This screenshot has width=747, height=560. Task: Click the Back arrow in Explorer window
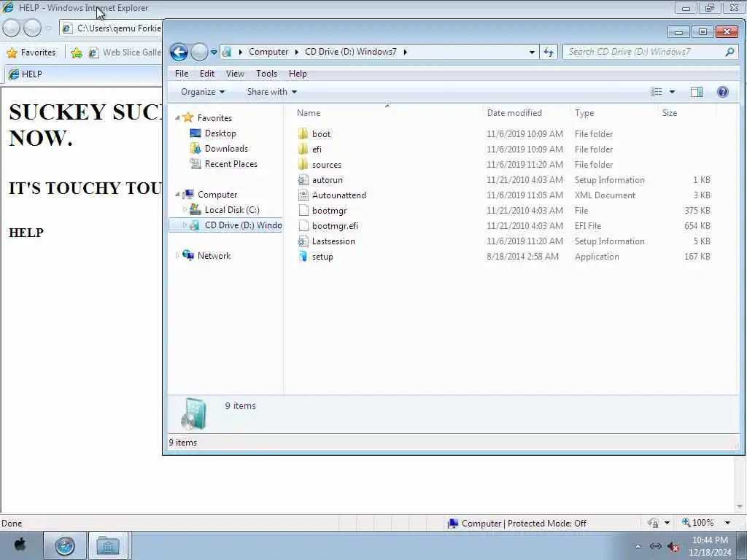point(179,52)
